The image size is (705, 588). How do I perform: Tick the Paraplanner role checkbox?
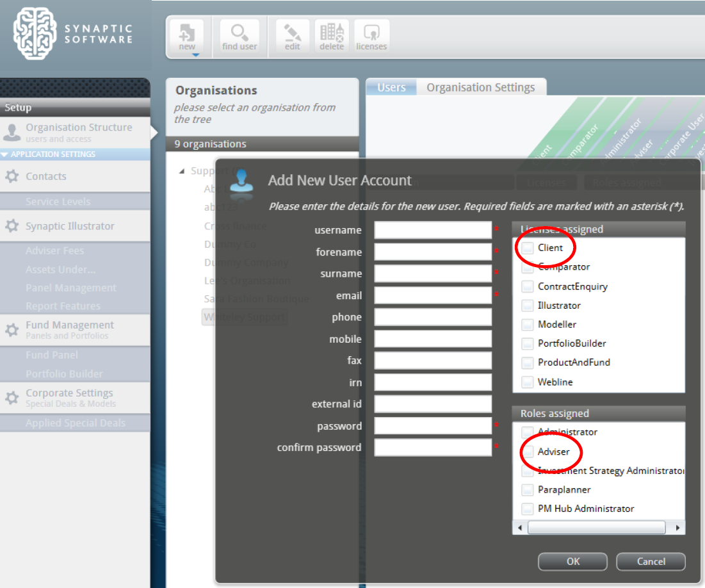pyautogui.click(x=528, y=489)
